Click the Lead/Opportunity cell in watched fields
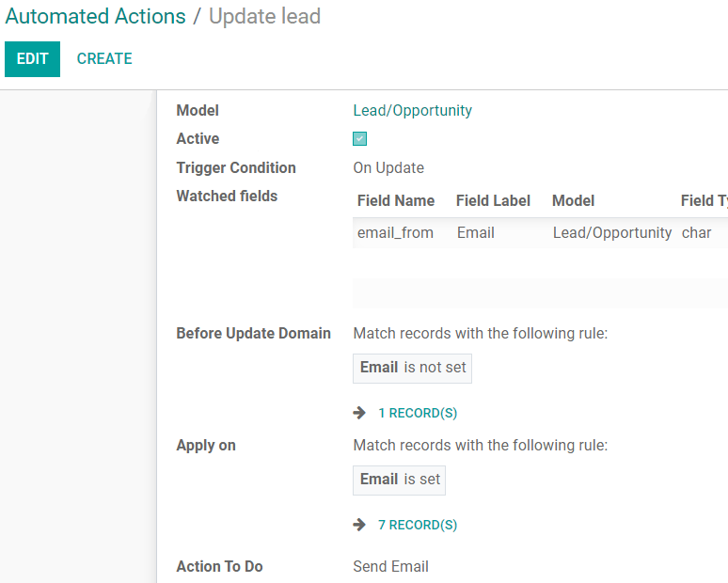This screenshot has width=728, height=583. tap(612, 233)
